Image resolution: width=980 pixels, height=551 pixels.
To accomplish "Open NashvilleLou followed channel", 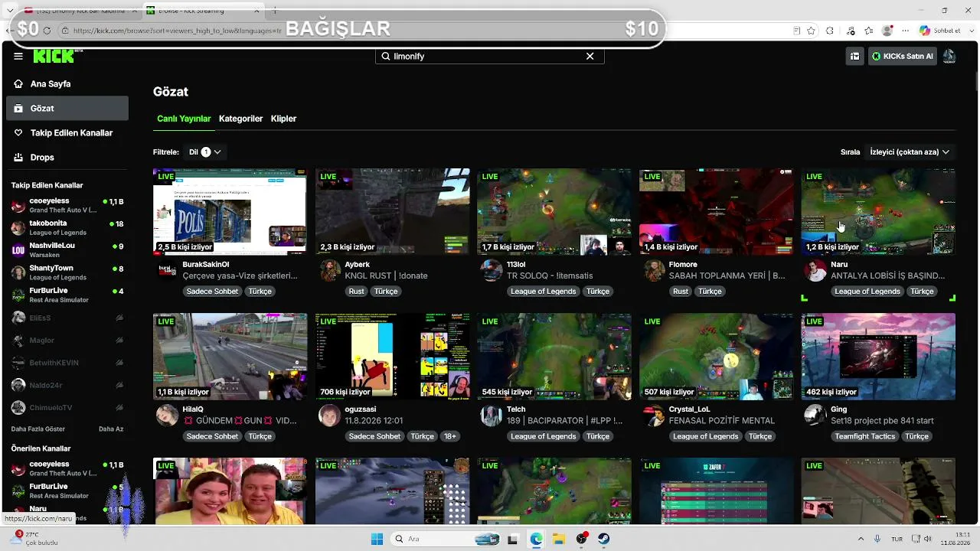I will point(67,249).
